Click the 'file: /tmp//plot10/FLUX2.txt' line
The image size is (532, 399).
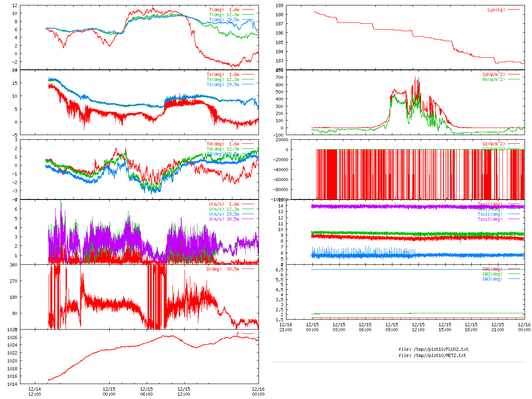[x=433, y=349]
